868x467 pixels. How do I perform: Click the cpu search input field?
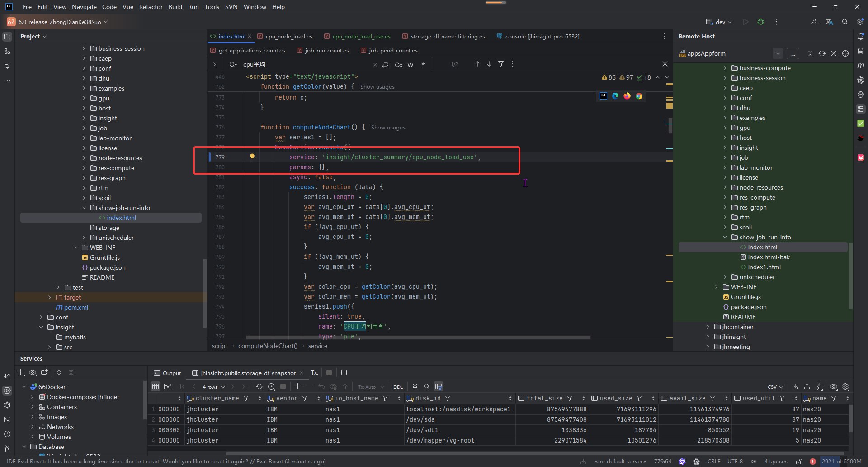pyautogui.click(x=307, y=64)
